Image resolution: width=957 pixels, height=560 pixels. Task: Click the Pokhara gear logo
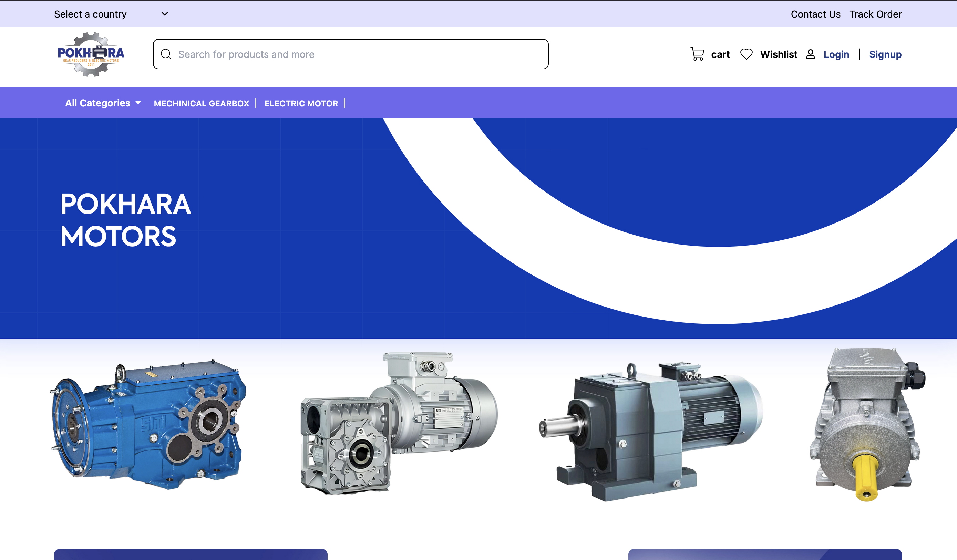(91, 54)
